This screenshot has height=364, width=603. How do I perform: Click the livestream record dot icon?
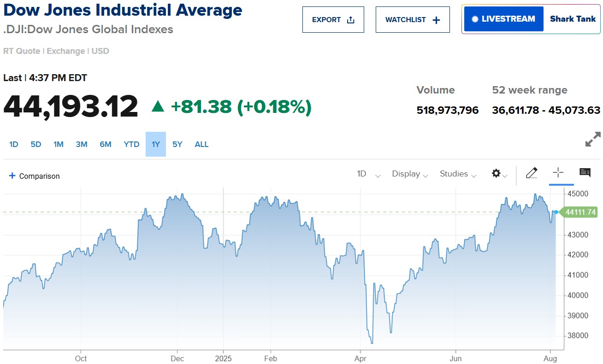pos(475,19)
